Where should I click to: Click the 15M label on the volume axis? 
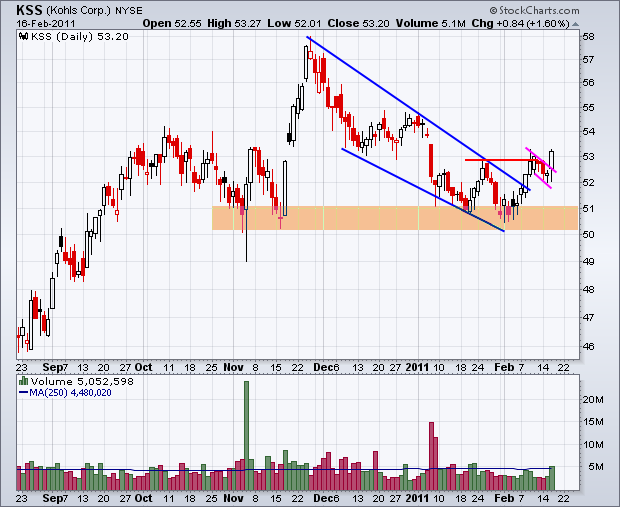(x=593, y=422)
